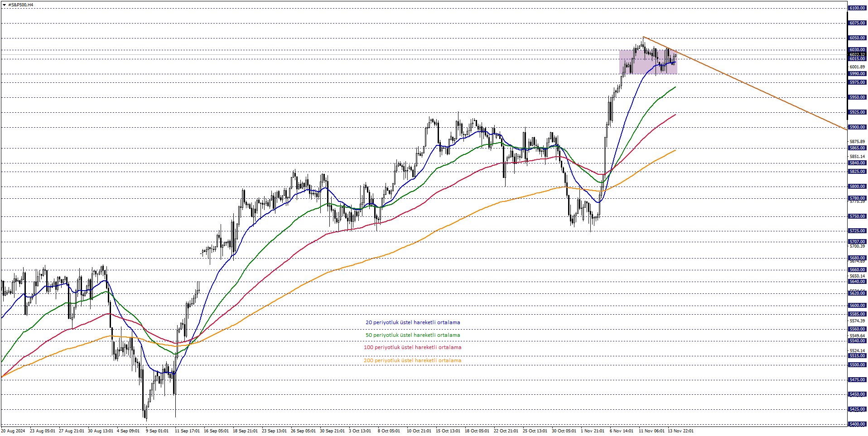Click the 26 Sep 05:01 date label

pos(303,431)
